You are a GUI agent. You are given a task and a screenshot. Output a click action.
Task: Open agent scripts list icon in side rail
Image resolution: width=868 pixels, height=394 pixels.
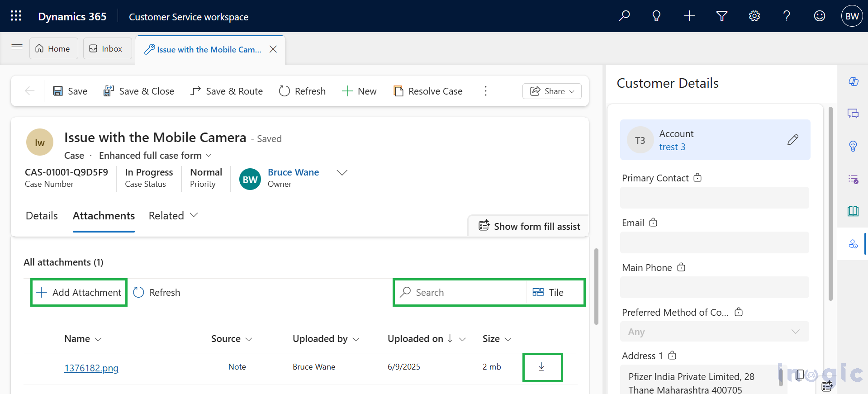coord(854,179)
